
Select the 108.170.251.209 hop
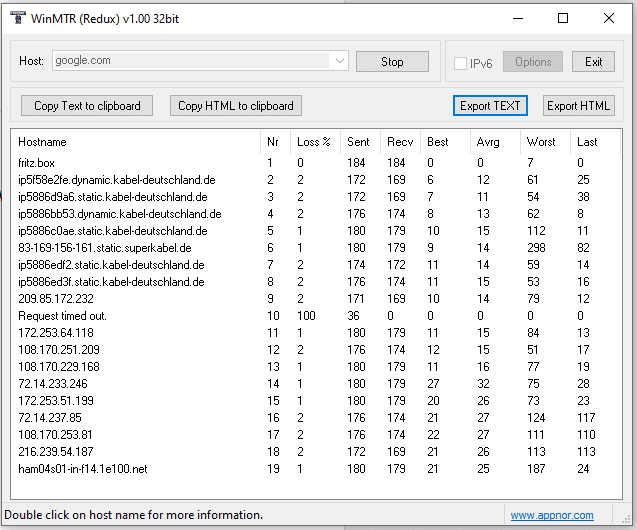tap(58, 350)
